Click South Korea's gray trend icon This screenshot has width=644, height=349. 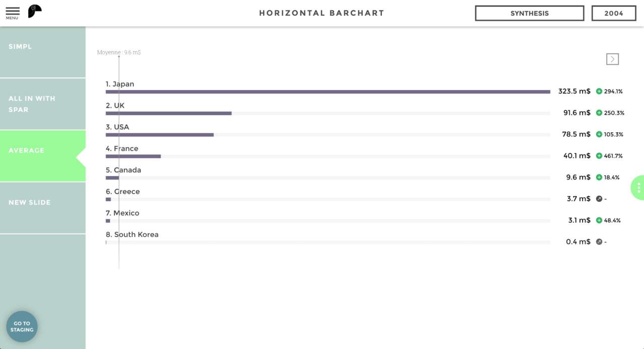tap(599, 242)
